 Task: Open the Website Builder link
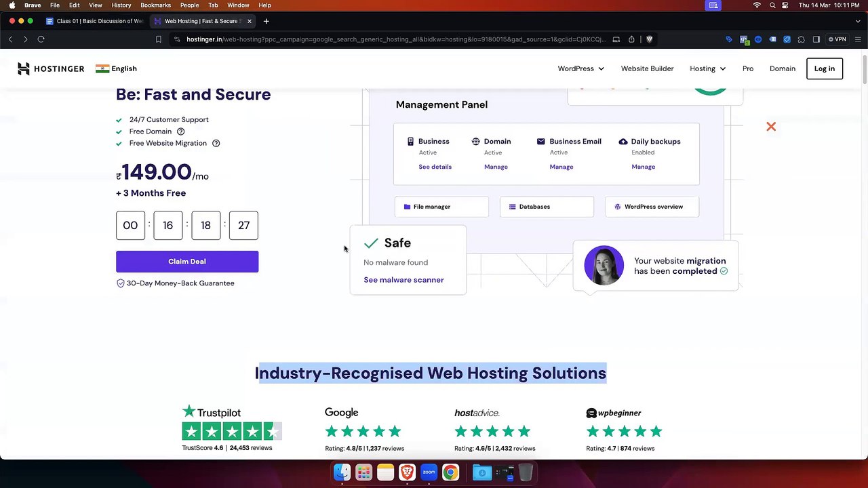coord(648,68)
